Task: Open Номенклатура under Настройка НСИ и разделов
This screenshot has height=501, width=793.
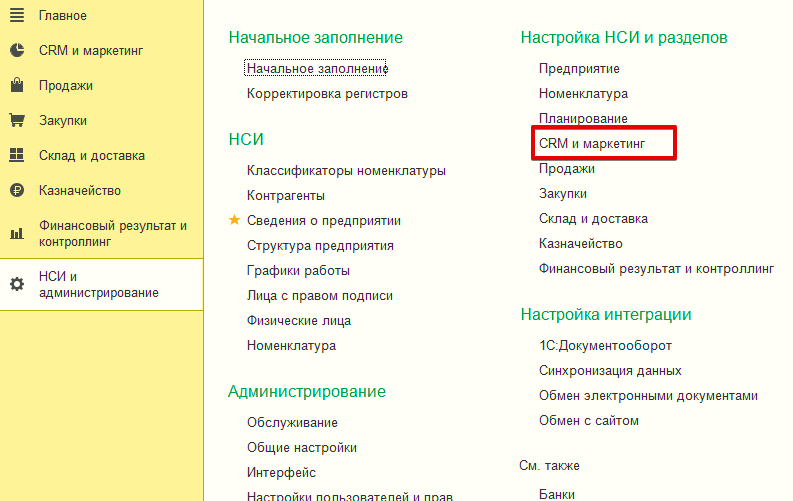Action: tap(583, 94)
